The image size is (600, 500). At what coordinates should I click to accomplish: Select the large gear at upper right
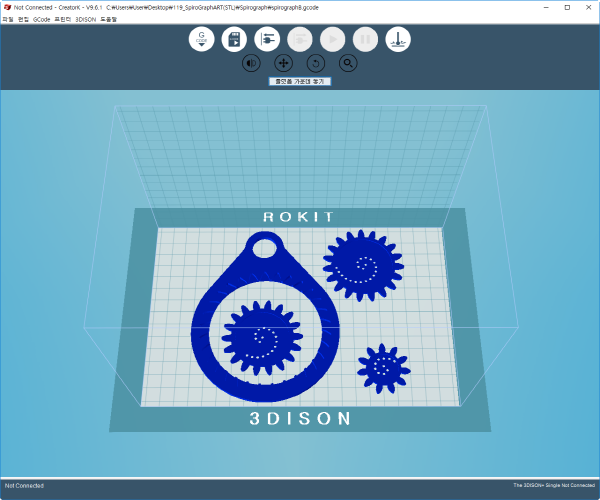coord(363,265)
